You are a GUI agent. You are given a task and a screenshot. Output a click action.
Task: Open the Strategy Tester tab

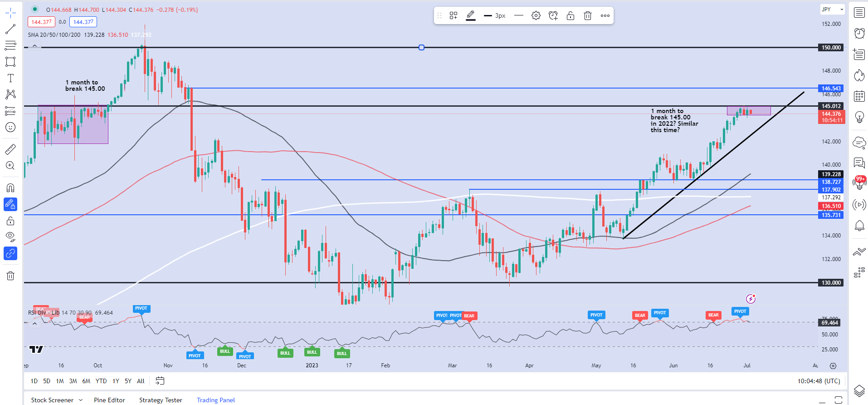tap(161, 400)
